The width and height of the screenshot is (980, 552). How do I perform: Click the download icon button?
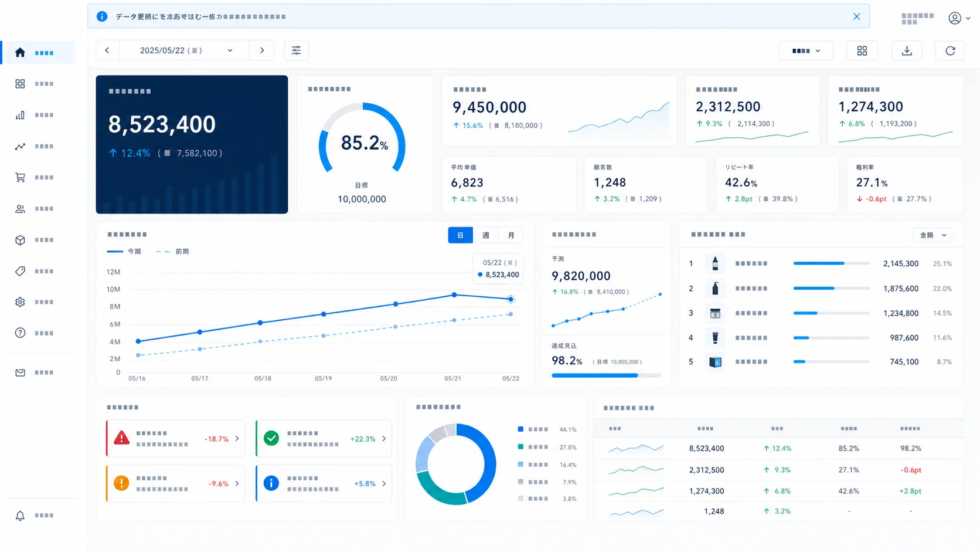(x=907, y=51)
